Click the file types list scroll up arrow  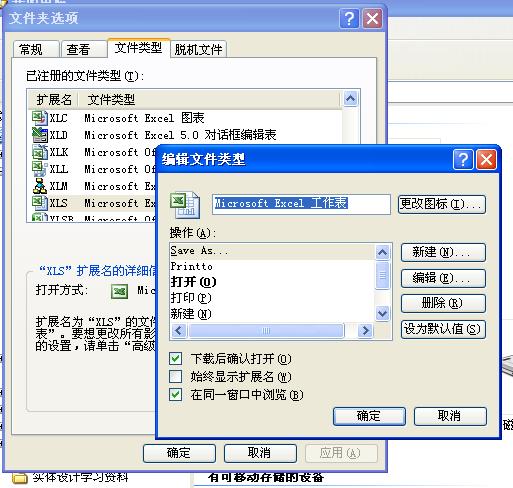(350, 99)
